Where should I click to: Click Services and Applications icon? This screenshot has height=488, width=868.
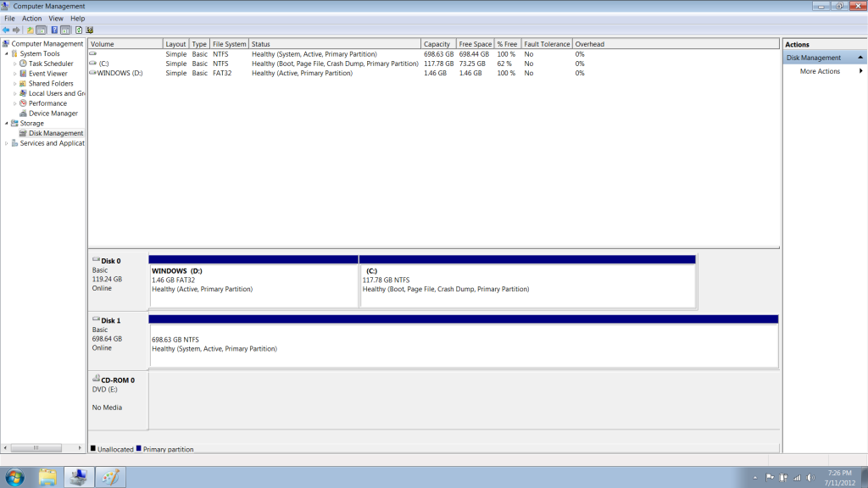(x=14, y=143)
